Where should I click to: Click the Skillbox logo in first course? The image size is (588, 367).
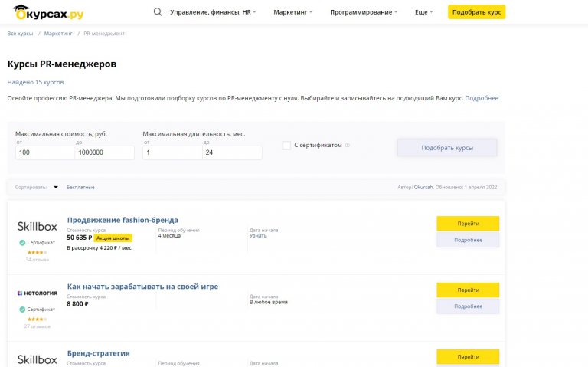click(37, 226)
